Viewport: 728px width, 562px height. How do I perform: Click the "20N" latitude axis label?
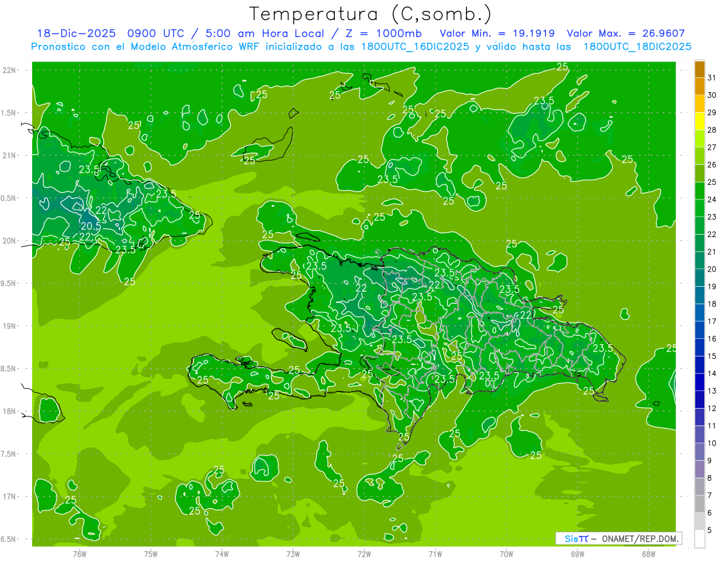coord(9,241)
